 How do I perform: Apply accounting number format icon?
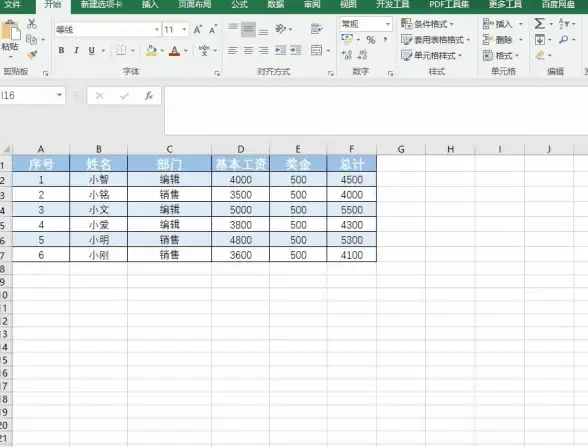point(347,39)
